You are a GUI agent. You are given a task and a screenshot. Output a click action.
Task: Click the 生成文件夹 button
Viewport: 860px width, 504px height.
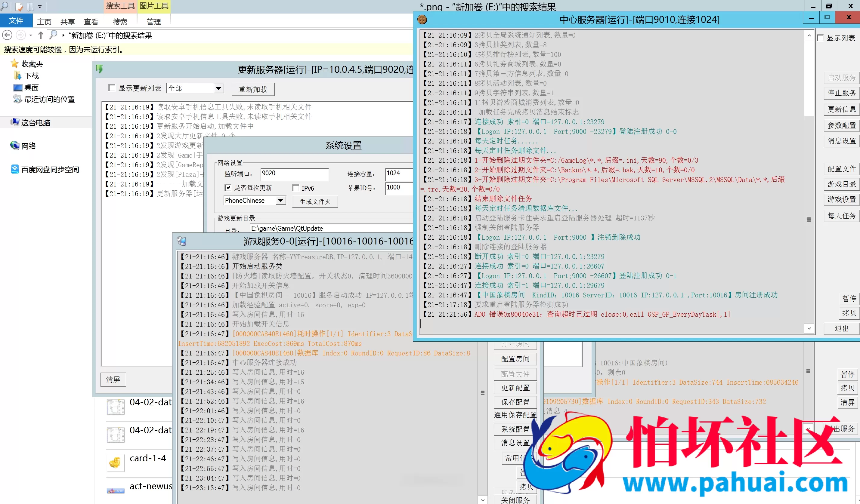click(315, 201)
